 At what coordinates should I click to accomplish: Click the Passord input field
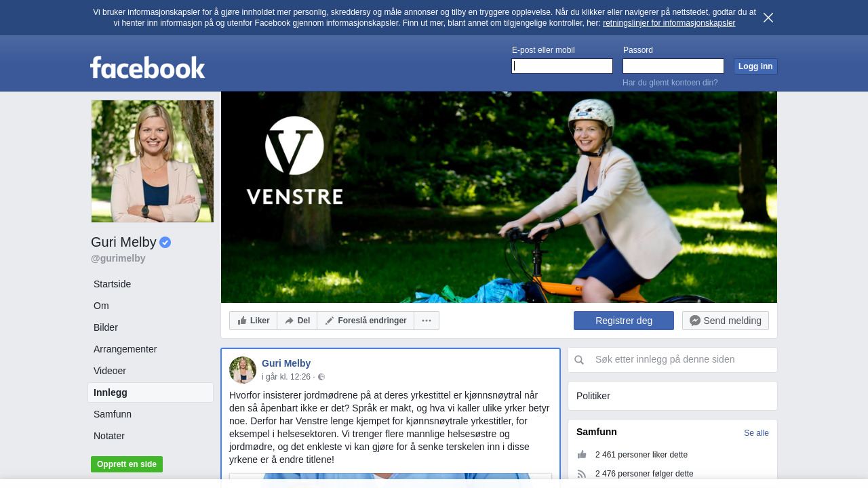(x=673, y=66)
